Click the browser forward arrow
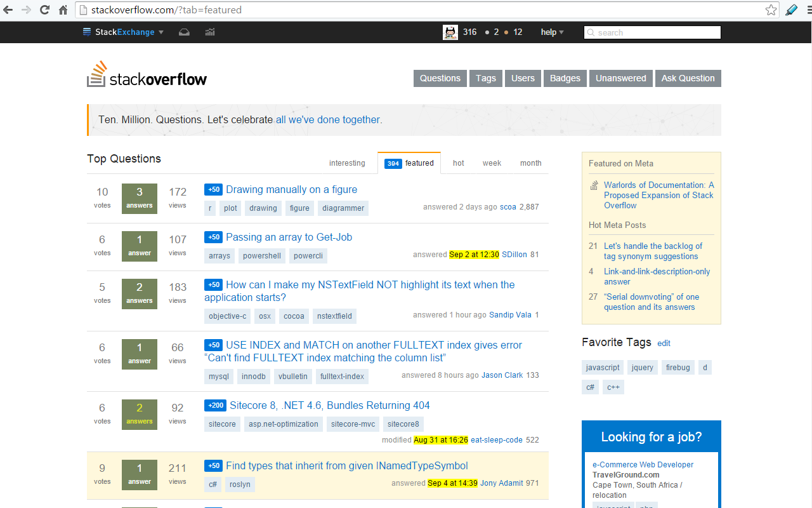The image size is (812, 508). pyautogui.click(x=26, y=10)
